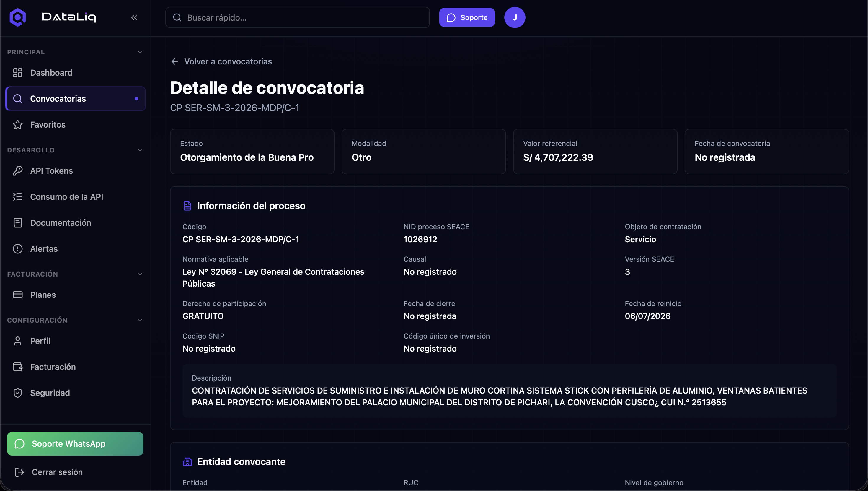Viewport: 868px width, 491px height.
Task: Click the DataLiq brand name text
Action: coord(69,17)
